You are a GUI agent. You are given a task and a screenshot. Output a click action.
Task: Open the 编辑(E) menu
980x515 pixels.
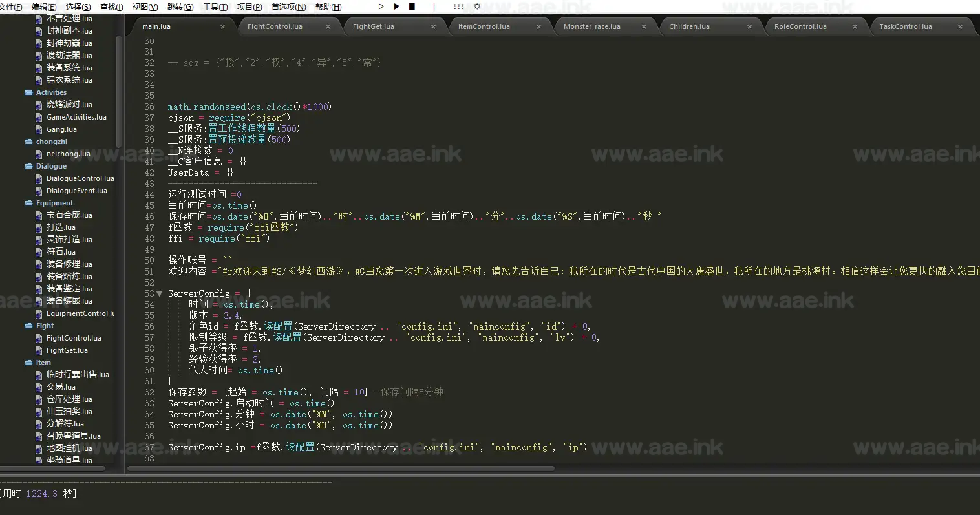point(44,7)
